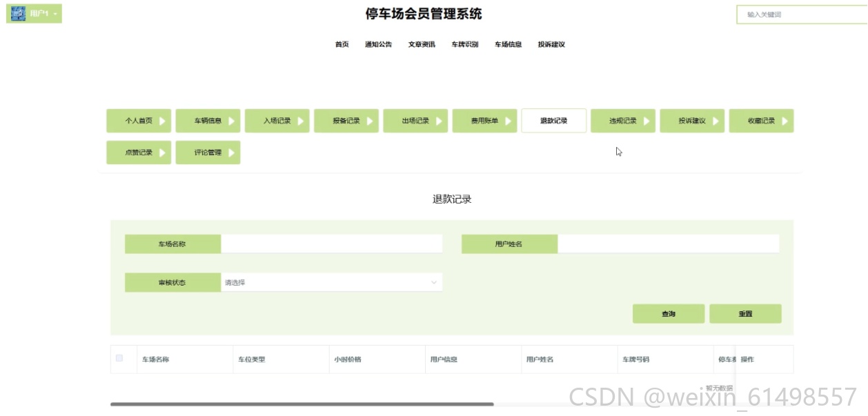The height and width of the screenshot is (416, 868).
Task: Open 文章资讯 in the top navigation
Action: [x=422, y=45]
